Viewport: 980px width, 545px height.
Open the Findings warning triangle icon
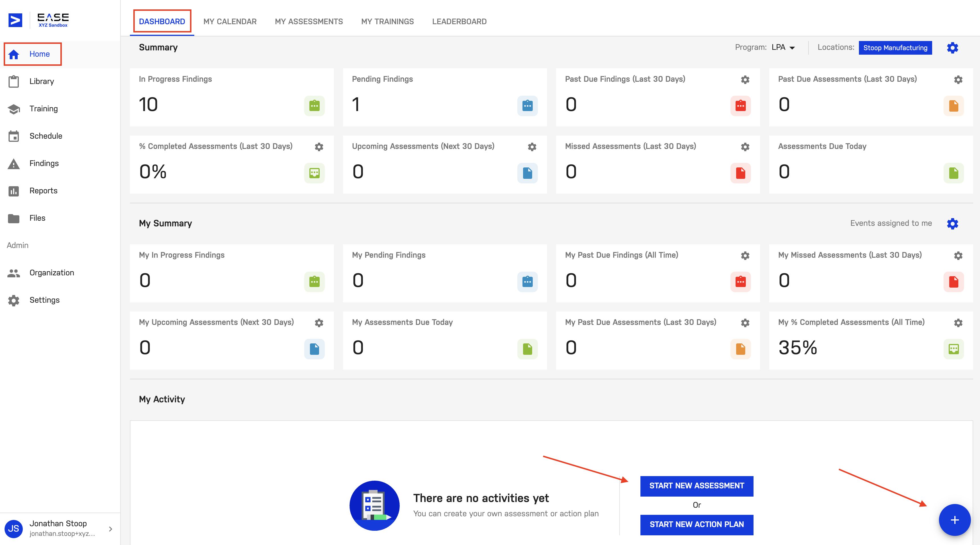pos(14,163)
